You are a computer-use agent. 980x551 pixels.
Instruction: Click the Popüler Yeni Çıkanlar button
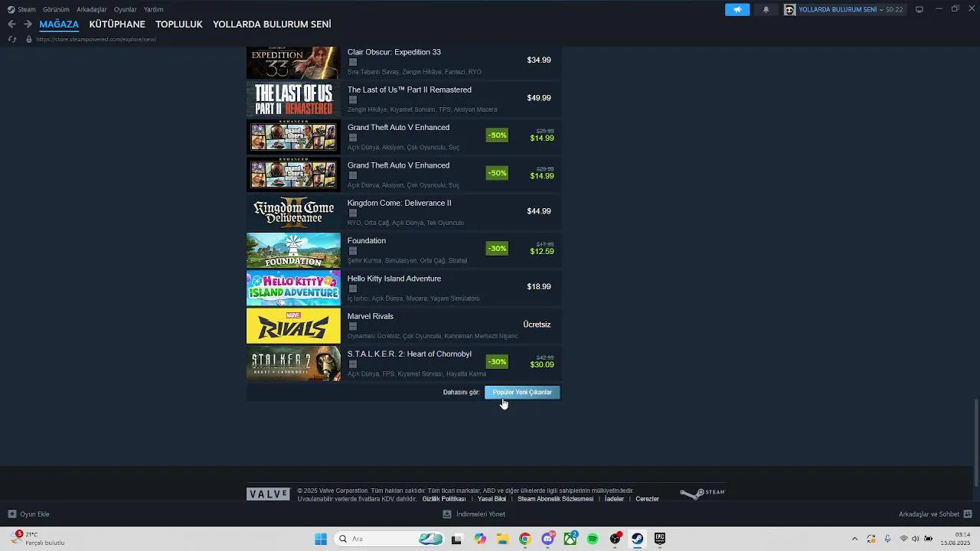tap(522, 392)
